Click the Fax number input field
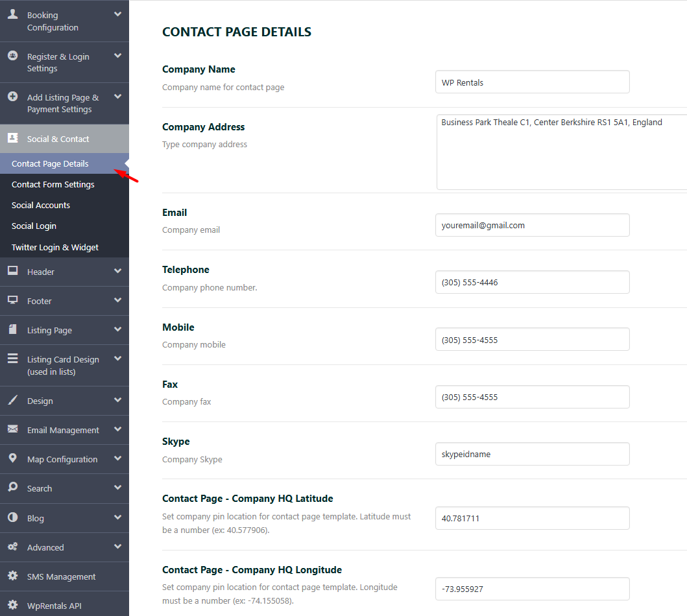687x616 pixels. coord(533,397)
